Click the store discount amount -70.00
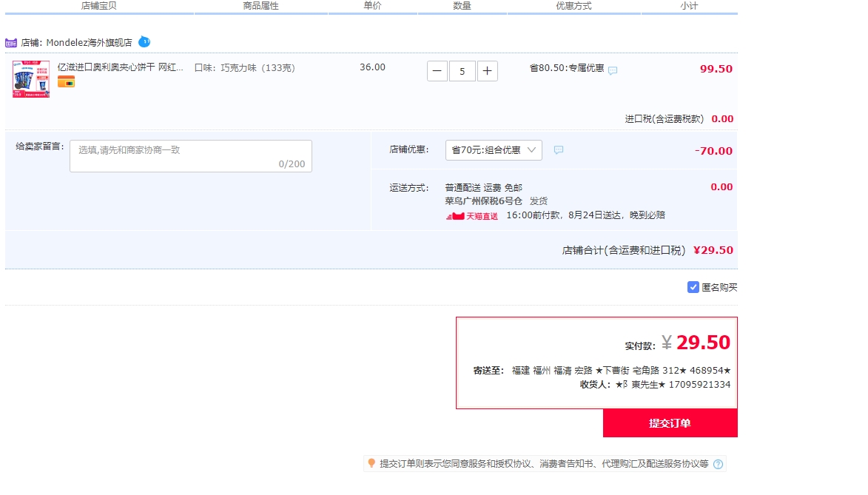Image resolution: width=868 pixels, height=495 pixels. 713,151
